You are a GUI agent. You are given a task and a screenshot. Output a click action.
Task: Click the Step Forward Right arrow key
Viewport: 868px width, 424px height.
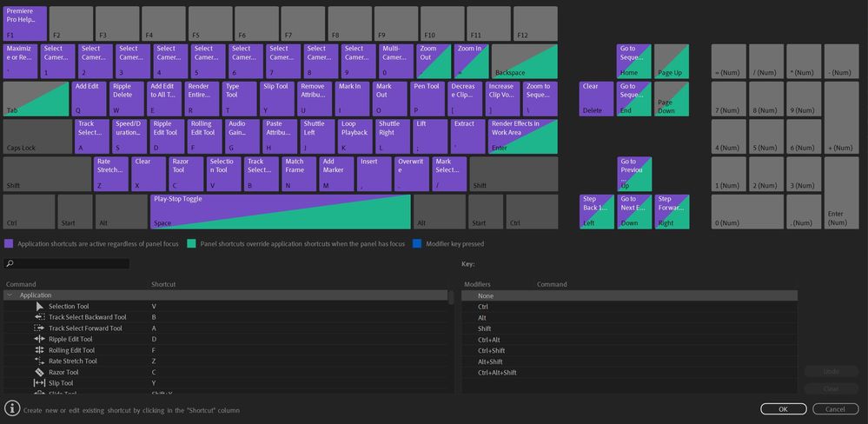pyautogui.click(x=672, y=211)
